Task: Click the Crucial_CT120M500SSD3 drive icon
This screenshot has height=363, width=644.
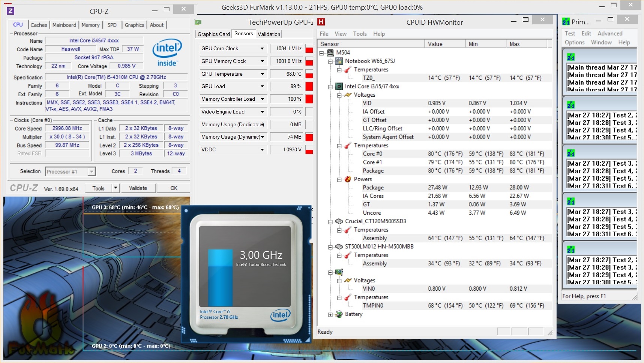Action: (339, 221)
